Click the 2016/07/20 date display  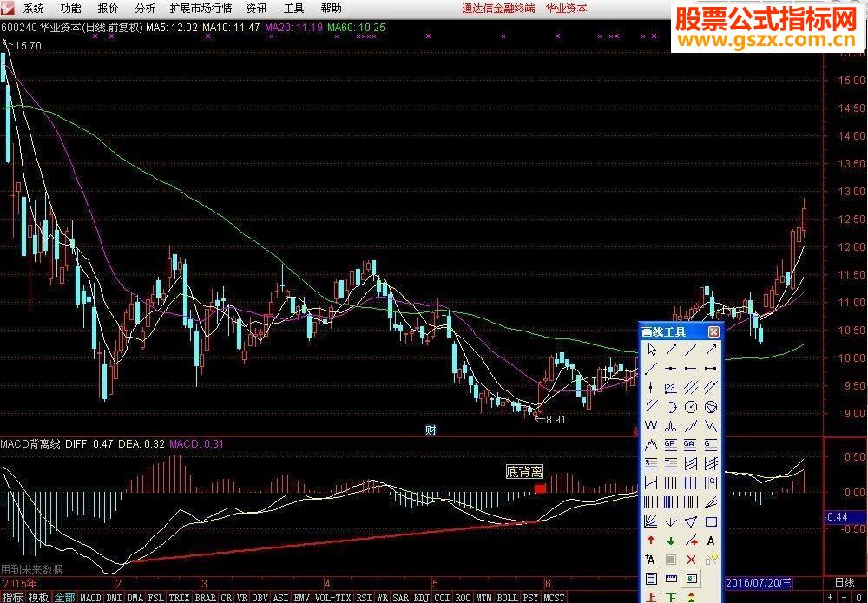[x=759, y=582]
